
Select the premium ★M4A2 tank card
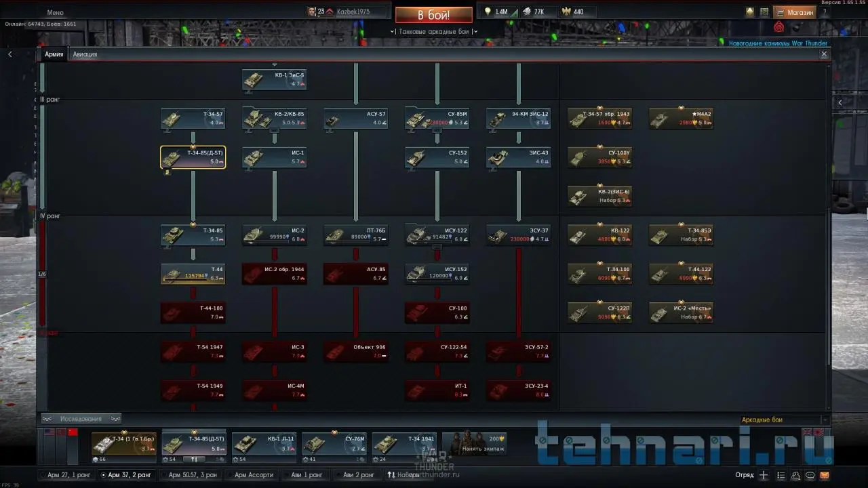pos(682,119)
